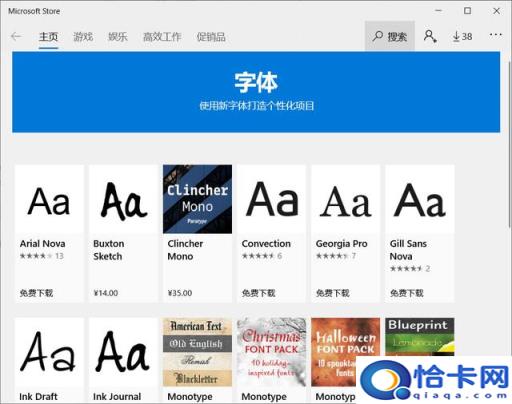
Task: Open the Georgia Pro font thumbnail
Action: click(346, 199)
